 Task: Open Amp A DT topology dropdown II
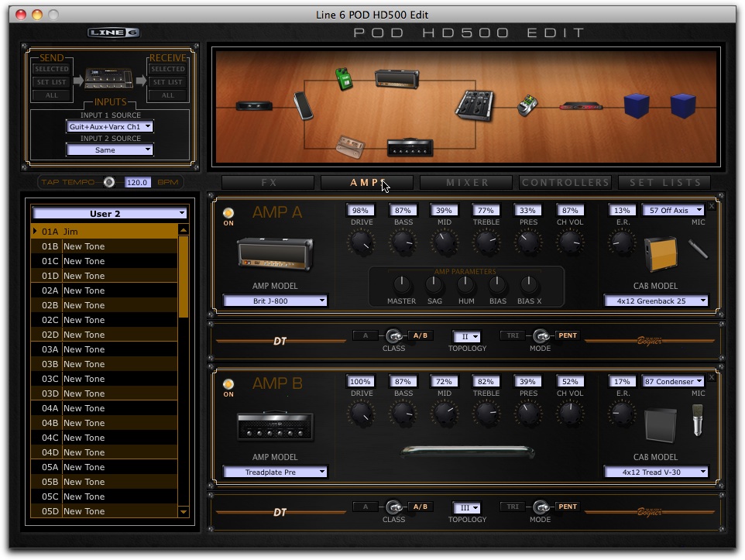click(x=467, y=337)
